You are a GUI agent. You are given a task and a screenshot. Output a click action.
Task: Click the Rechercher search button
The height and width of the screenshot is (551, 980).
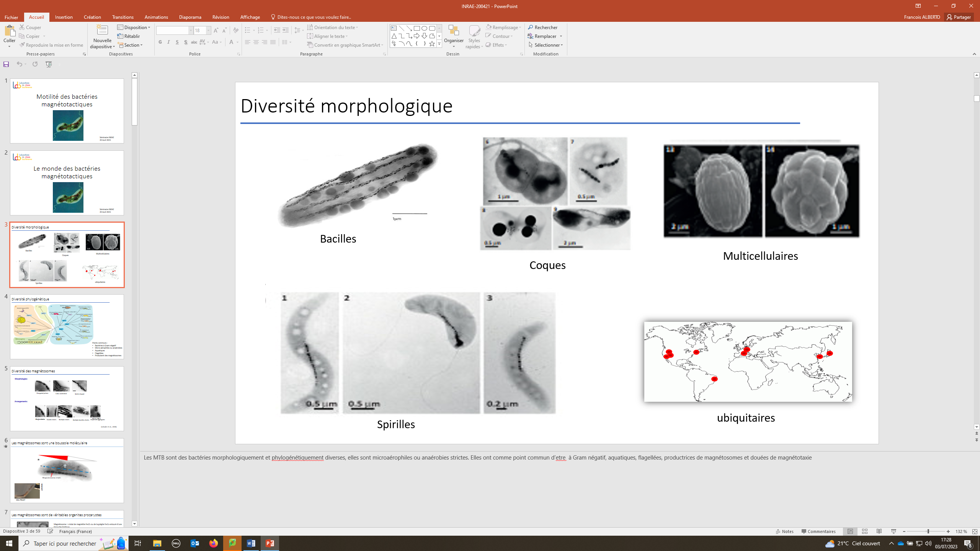[543, 27]
